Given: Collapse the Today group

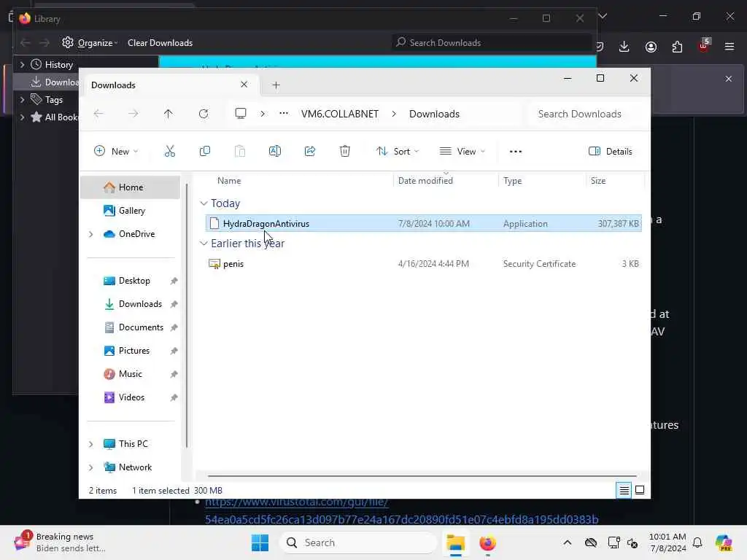Looking at the screenshot, I should [204, 203].
